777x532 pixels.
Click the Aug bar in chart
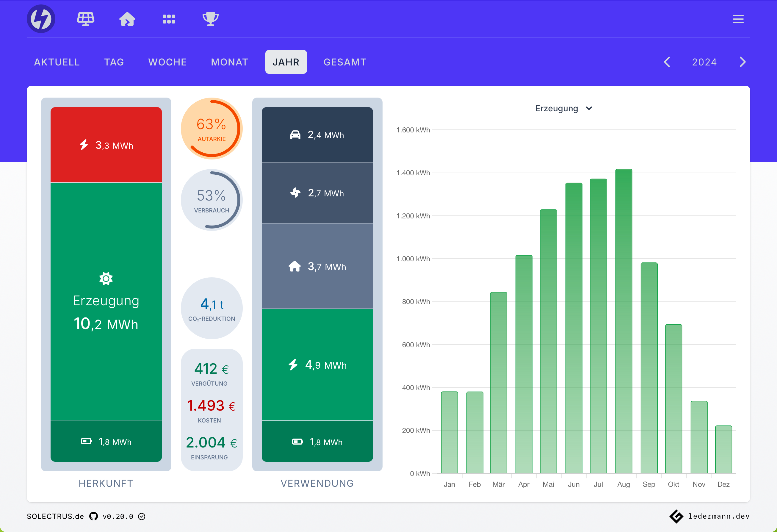(624, 321)
